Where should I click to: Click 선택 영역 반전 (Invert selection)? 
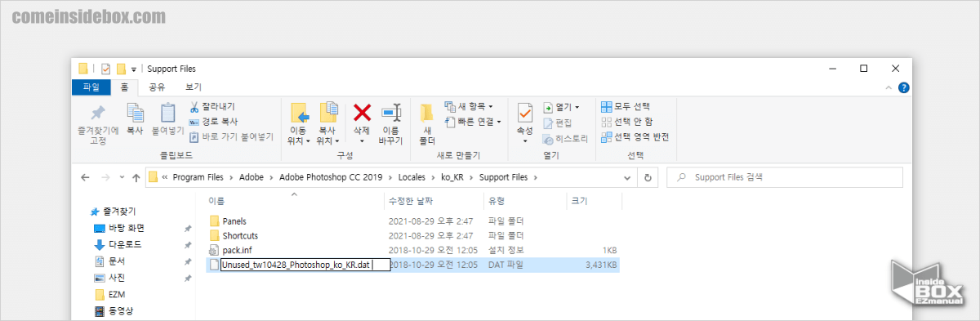click(635, 137)
